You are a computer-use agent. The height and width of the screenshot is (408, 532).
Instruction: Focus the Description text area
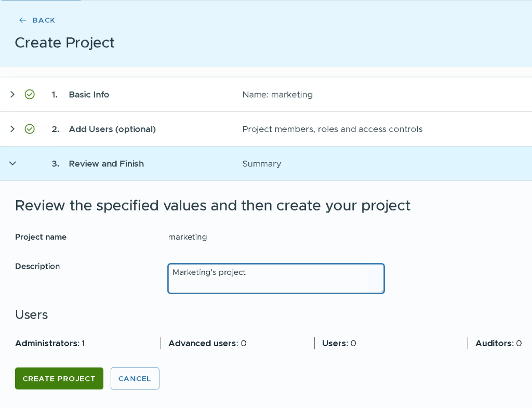275,279
